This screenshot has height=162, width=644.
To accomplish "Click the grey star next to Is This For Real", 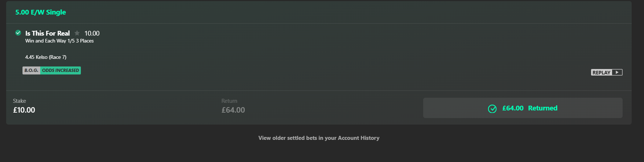I will pyautogui.click(x=77, y=33).
